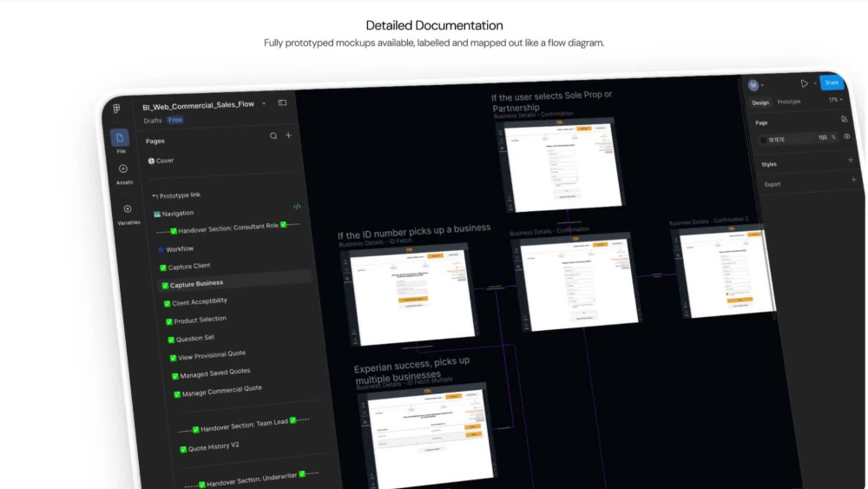Screen dimensions: 868x489
Task: Select the Navigation page
Action: coord(174,213)
